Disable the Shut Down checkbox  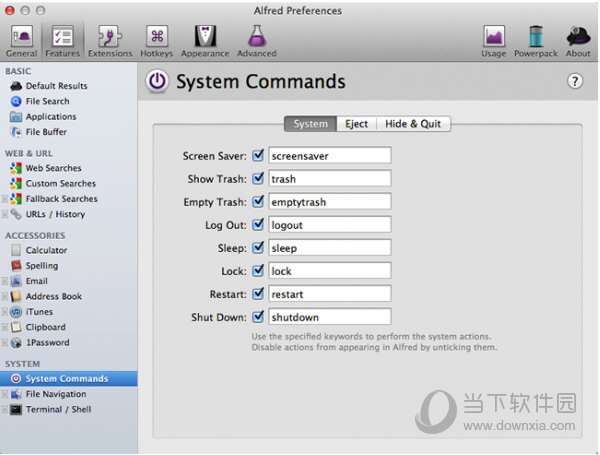258,317
